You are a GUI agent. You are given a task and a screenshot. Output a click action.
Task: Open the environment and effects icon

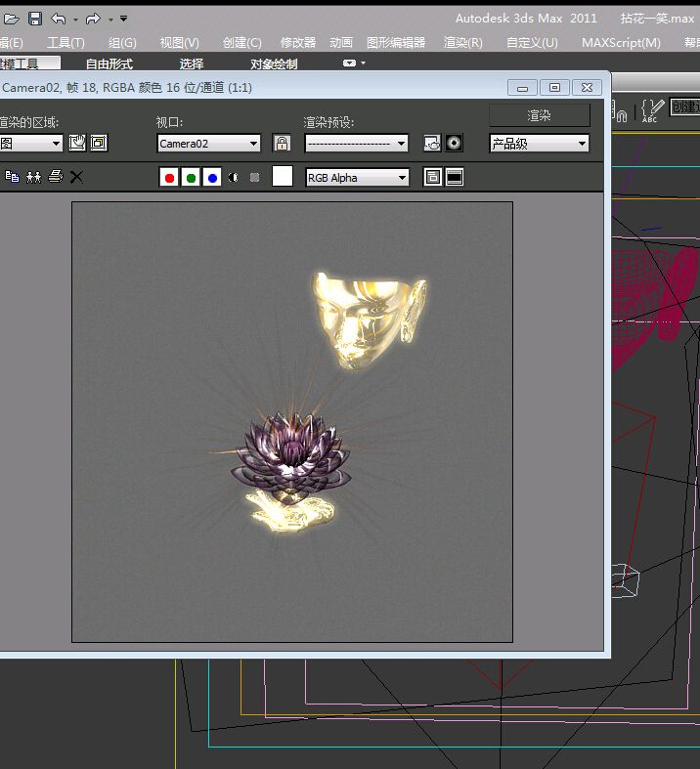click(454, 144)
